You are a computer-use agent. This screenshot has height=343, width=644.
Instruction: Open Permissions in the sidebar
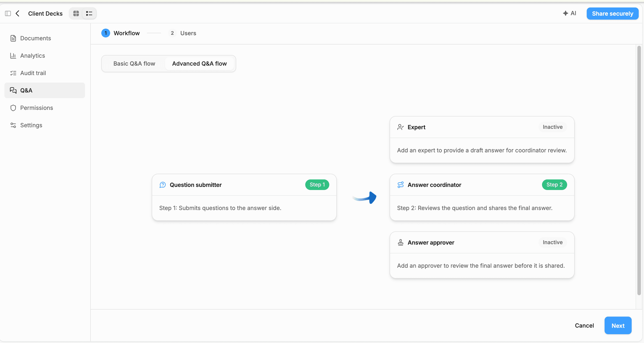(x=45, y=108)
